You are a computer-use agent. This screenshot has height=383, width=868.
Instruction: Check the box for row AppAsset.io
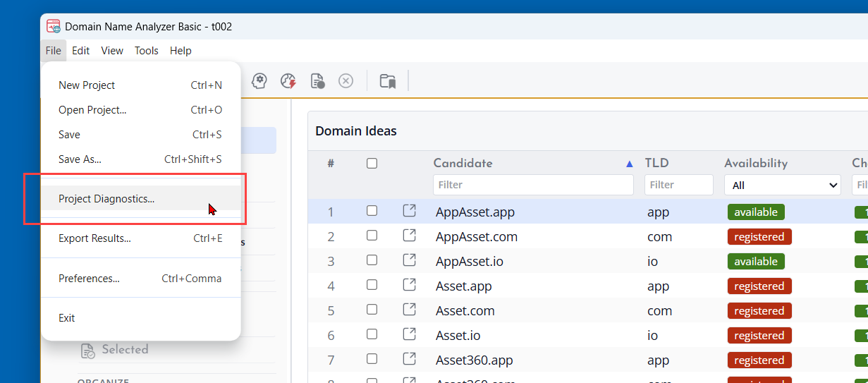click(372, 260)
